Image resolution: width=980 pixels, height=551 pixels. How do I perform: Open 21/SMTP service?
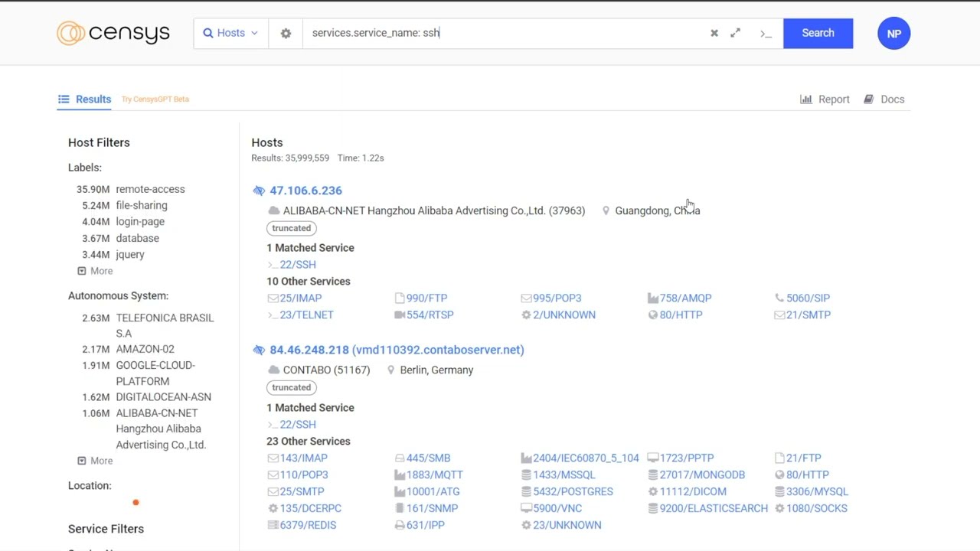(x=802, y=315)
